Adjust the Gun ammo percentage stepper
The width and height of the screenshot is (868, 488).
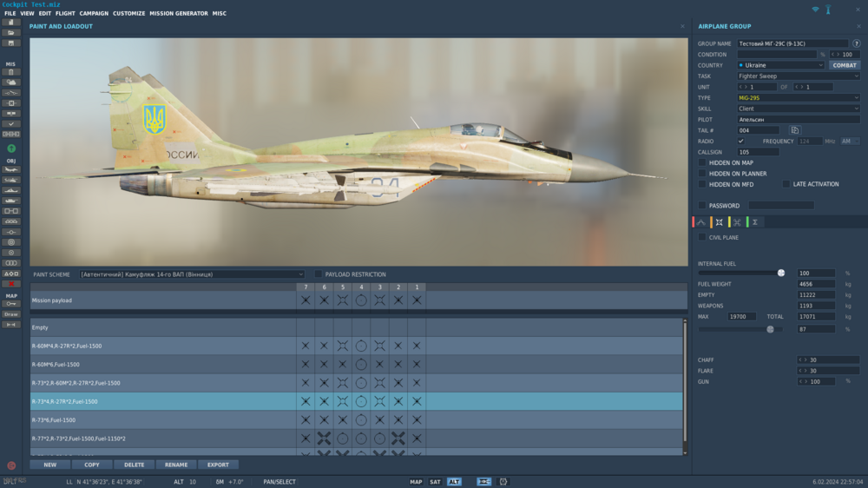tap(816, 382)
